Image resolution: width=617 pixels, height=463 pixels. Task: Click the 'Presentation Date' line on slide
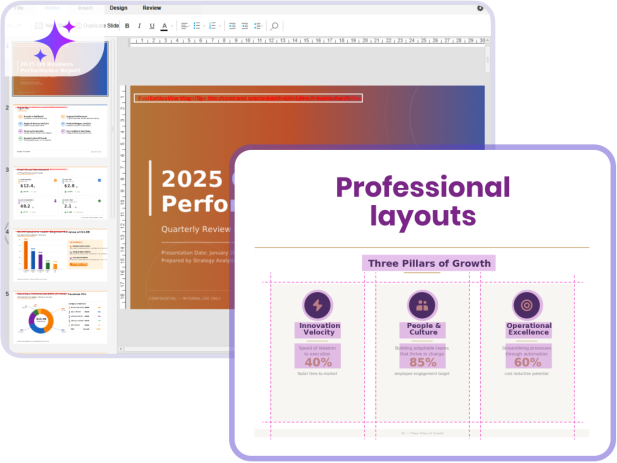[198, 253]
